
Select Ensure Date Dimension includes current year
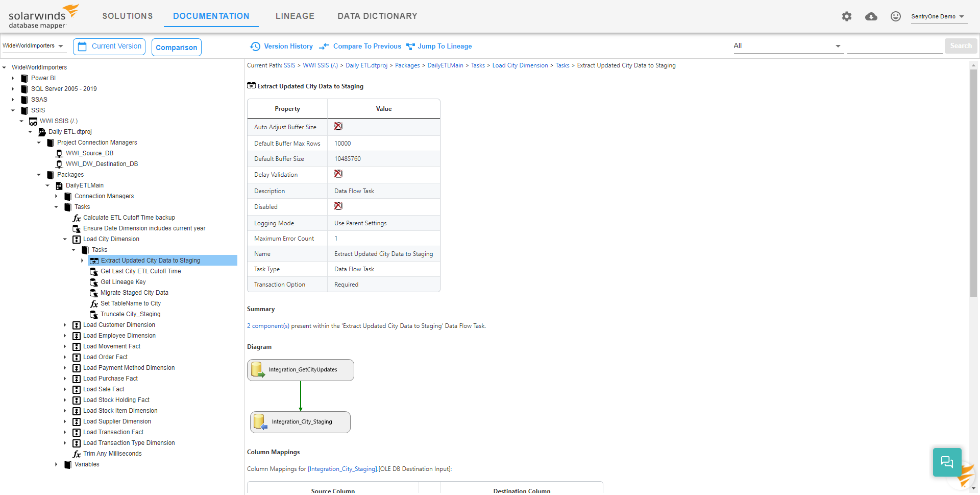tap(144, 228)
